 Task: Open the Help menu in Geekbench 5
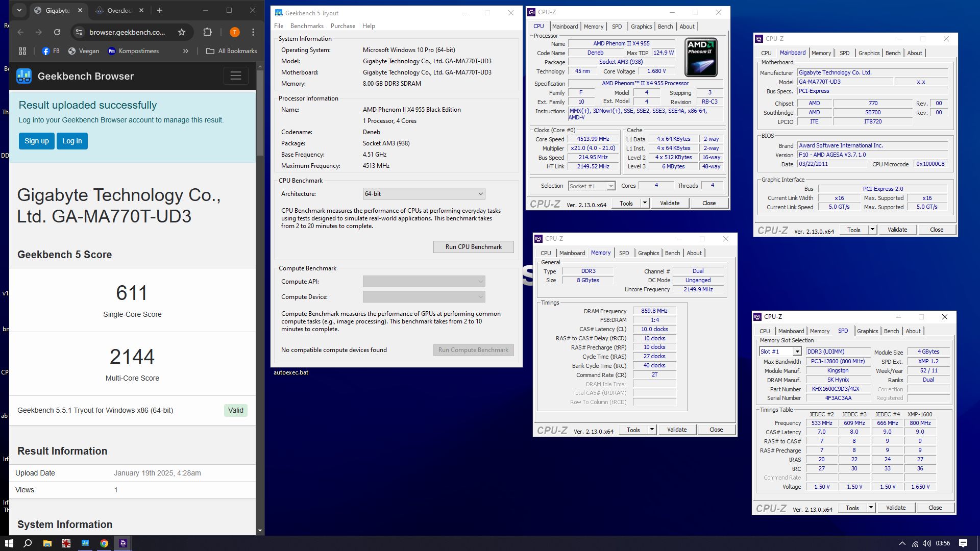click(x=369, y=26)
